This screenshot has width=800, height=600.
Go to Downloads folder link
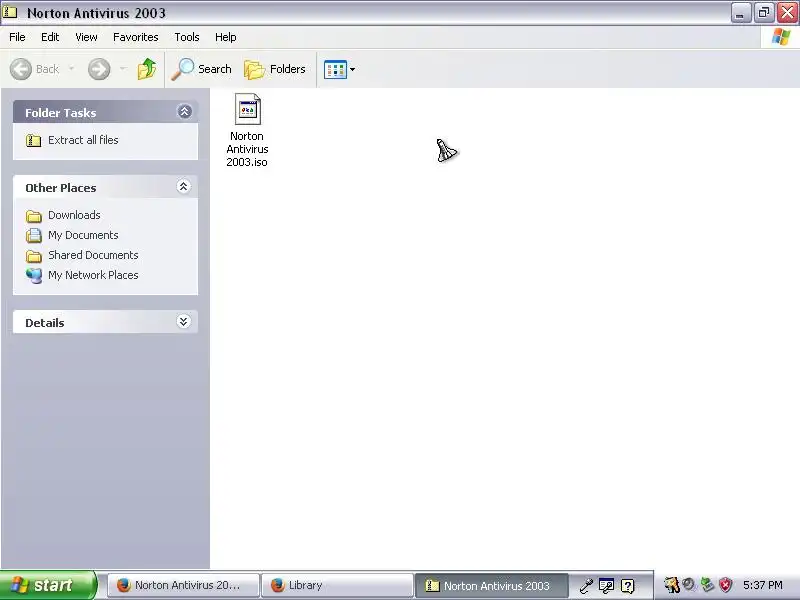74,215
